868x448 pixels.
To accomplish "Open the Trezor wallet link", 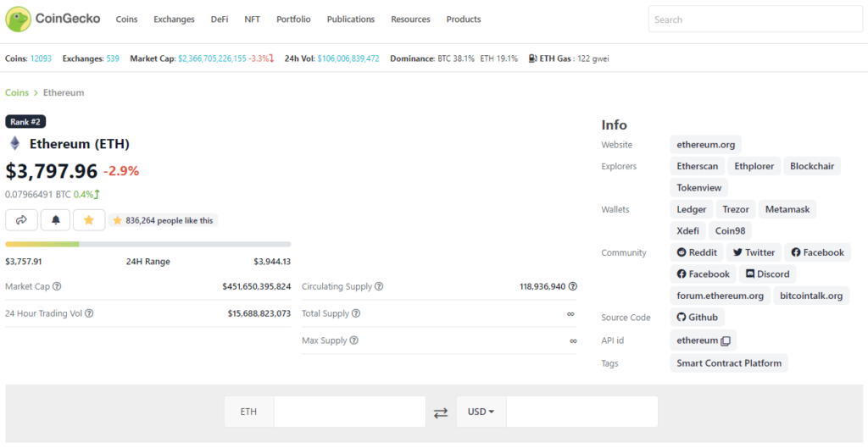I will [x=736, y=210].
